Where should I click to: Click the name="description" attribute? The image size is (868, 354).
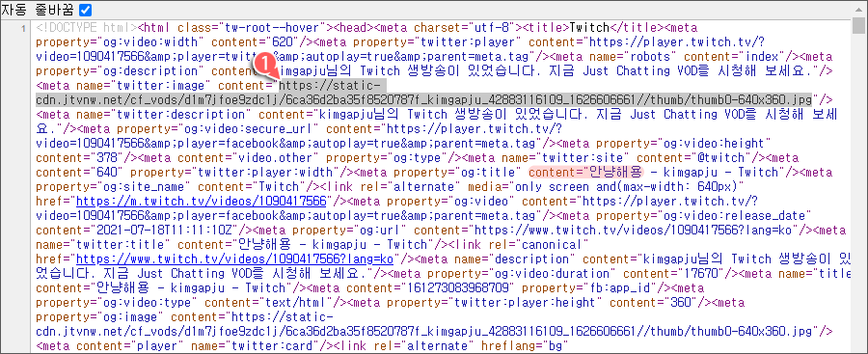coord(514,259)
